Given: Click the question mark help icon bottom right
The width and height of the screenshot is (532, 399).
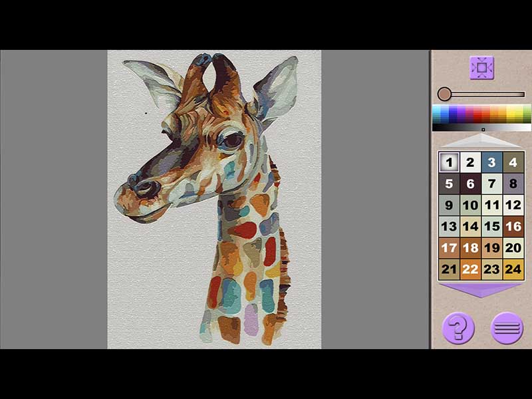Looking at the screenshot, I should coord(458,327).
